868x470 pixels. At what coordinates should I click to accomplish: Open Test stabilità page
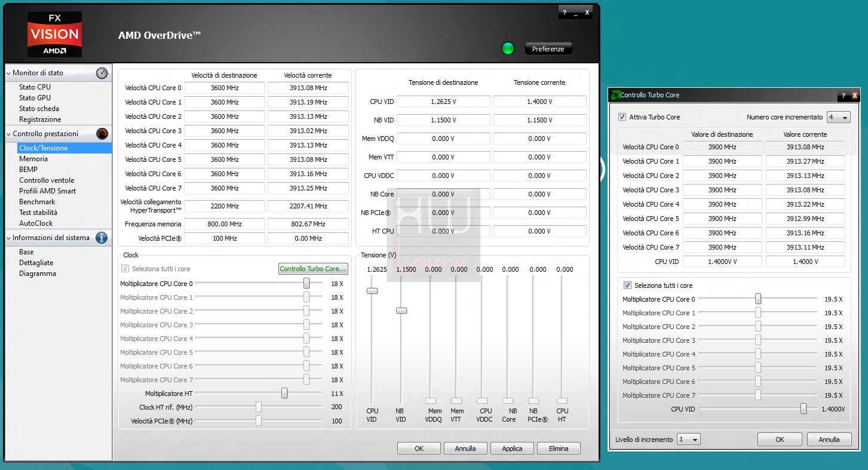38,213
